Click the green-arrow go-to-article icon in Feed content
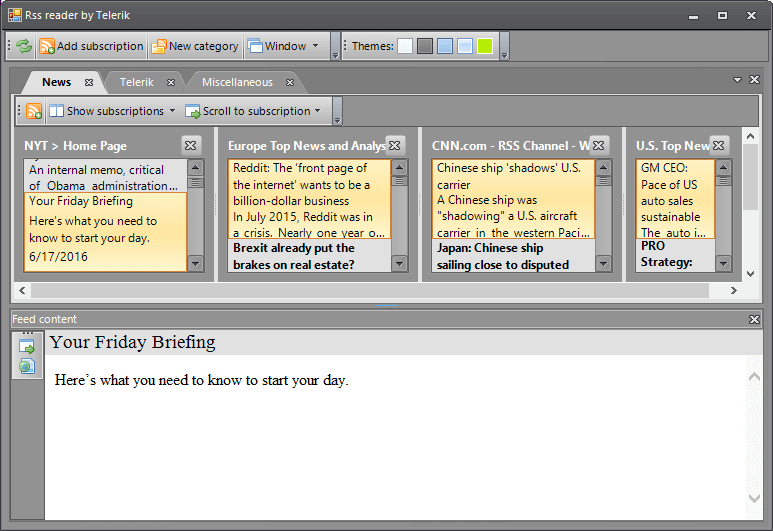 [27, 347]
